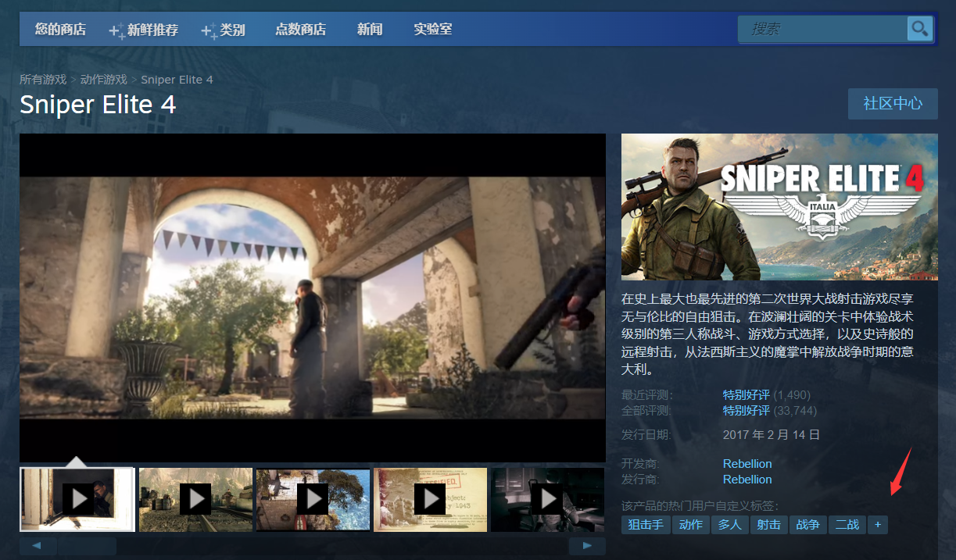
Task: Click the main trailer video player
Action: (x=313, y=298)
